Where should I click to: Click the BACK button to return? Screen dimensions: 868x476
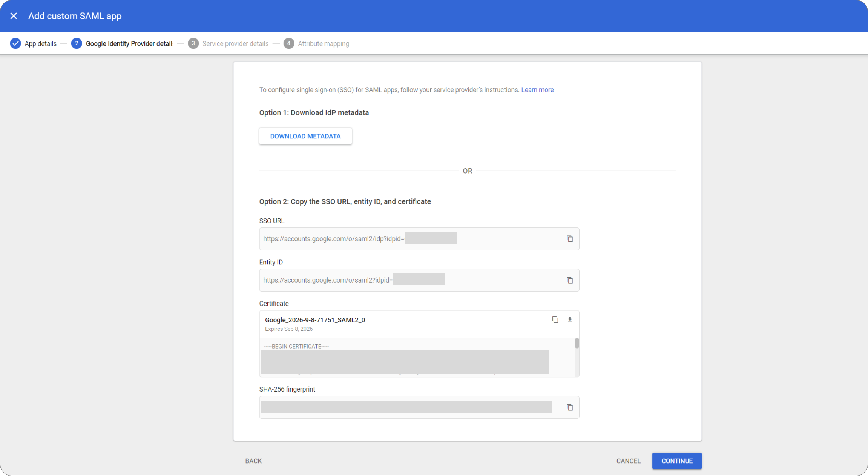tap(253, 461)
